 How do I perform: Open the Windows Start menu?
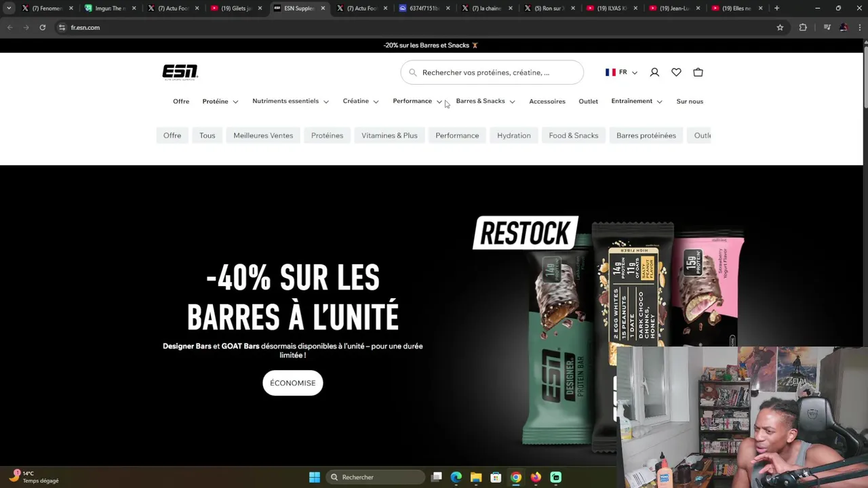(x=315, y=477)
